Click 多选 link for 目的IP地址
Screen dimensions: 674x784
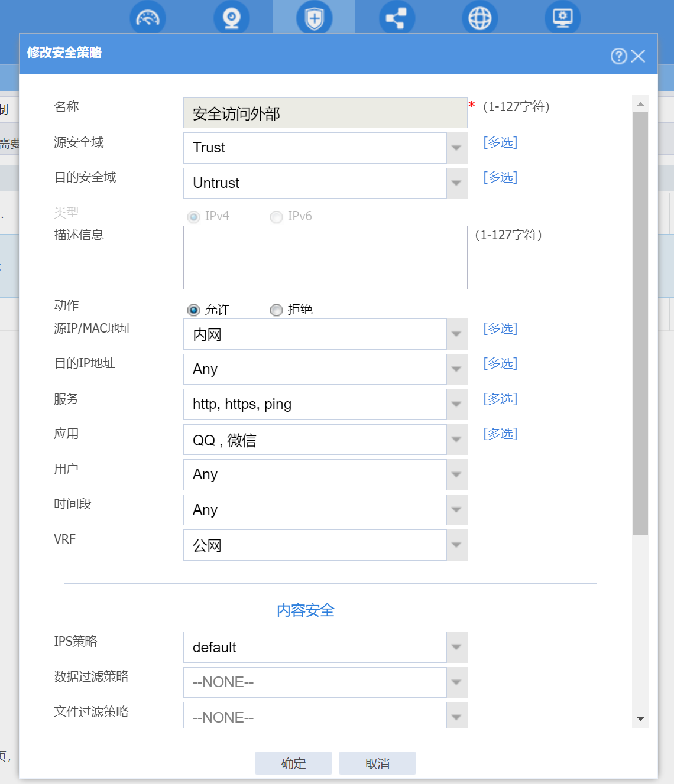(500, 363)
